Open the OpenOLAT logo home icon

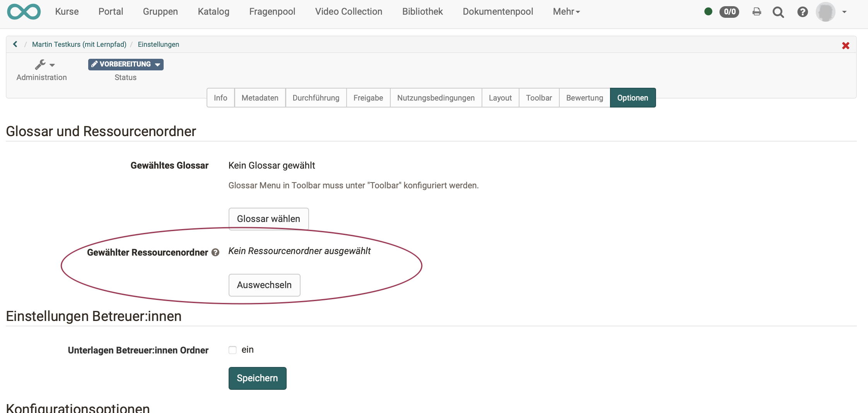(24, 12)
